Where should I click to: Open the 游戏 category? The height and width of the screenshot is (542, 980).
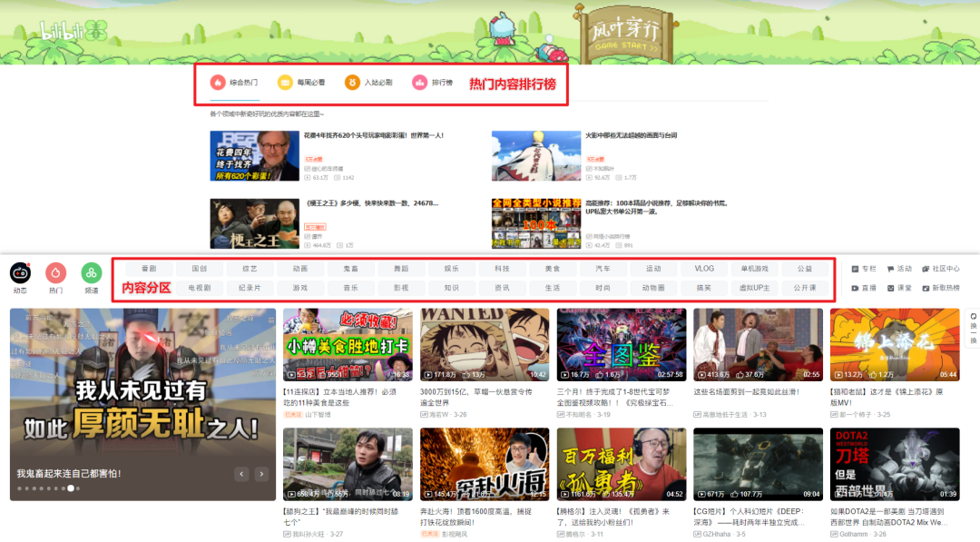click(299, 288)
